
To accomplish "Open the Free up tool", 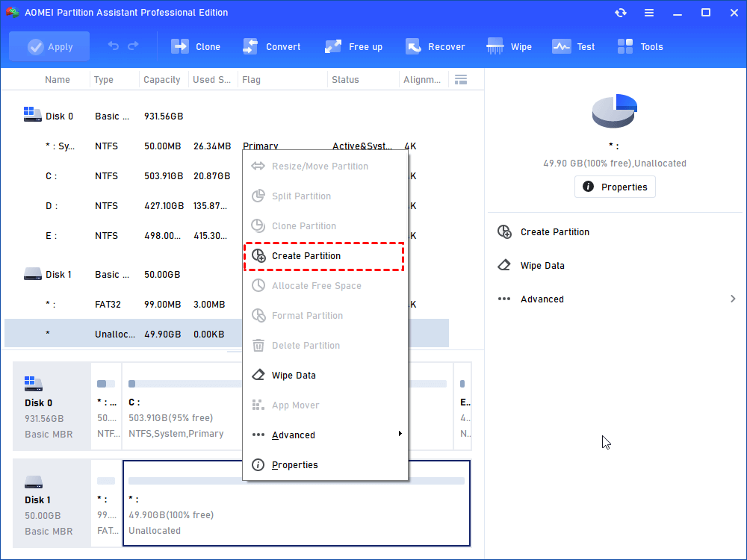I will 353,46.
